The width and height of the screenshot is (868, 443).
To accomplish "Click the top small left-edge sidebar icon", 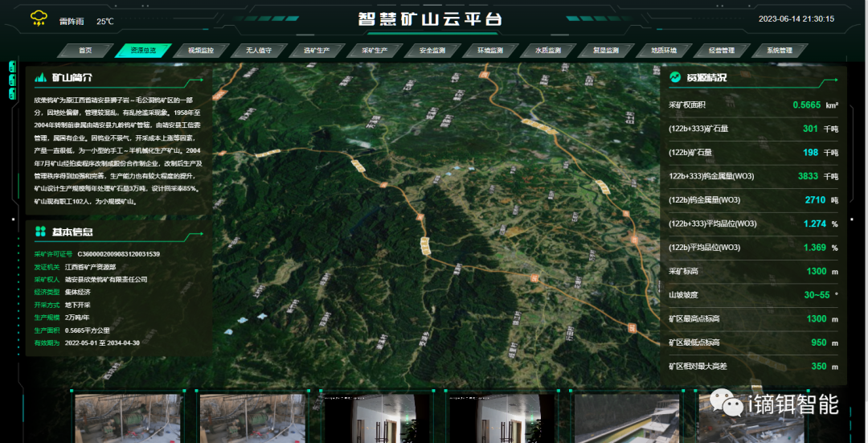I will click(12, 66).
